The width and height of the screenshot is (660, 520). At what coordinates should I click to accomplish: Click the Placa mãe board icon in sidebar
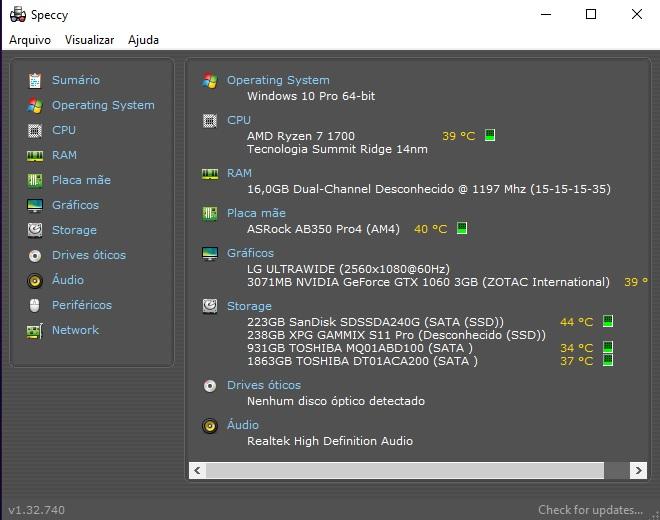pos(35,181)
